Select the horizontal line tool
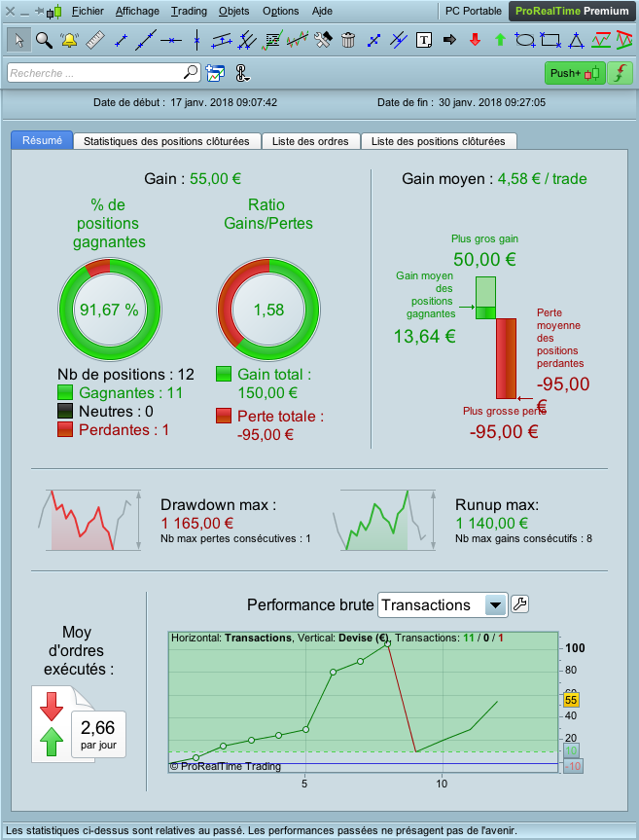Image resolution: width=639 pixels, height=840 pixels. (171, 40)
